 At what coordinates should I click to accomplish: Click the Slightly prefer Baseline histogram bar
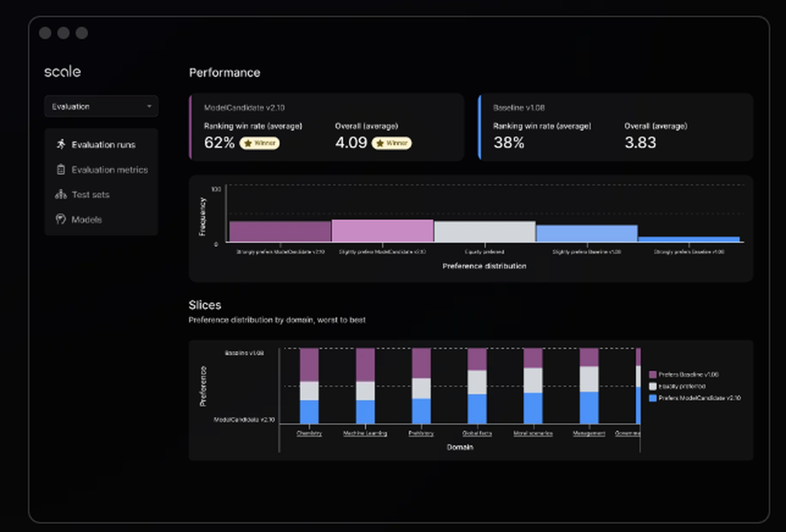[x=587, y=233]
